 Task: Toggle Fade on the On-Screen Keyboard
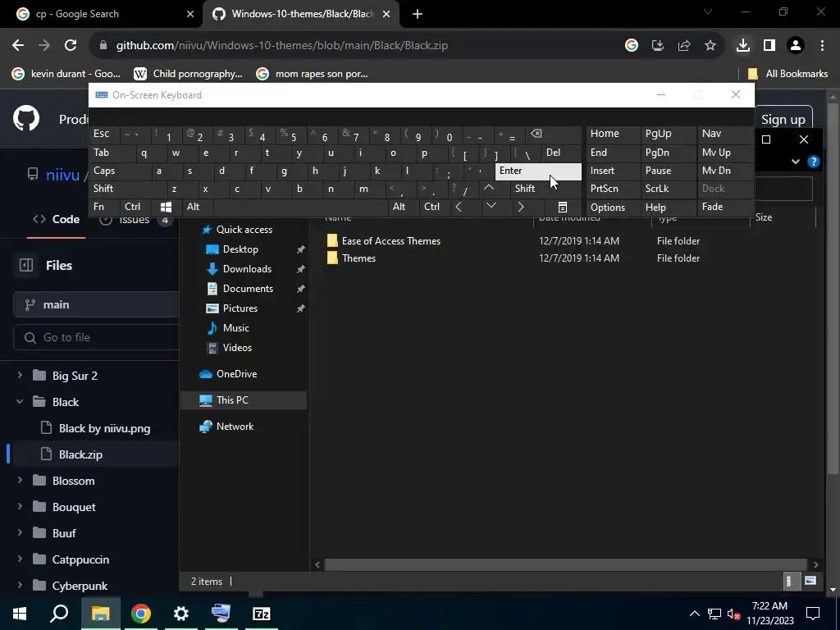[724, 207]
